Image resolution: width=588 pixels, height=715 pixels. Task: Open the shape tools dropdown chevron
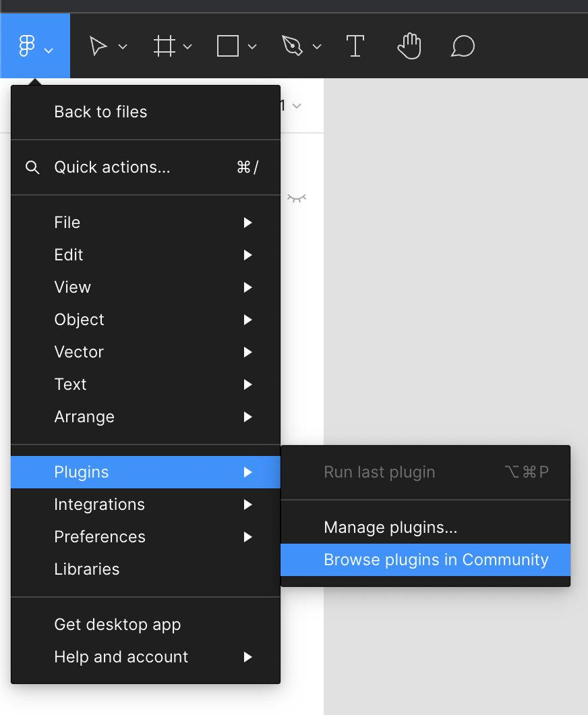[252, 47]
